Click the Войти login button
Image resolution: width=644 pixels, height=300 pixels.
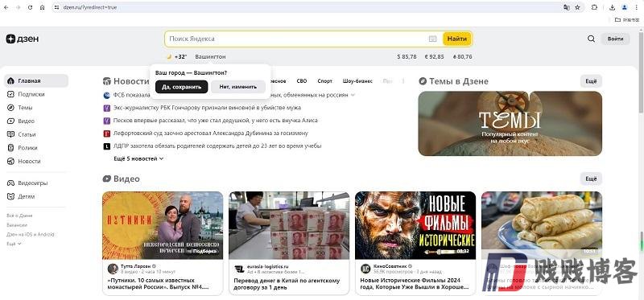tap(615, 39)
